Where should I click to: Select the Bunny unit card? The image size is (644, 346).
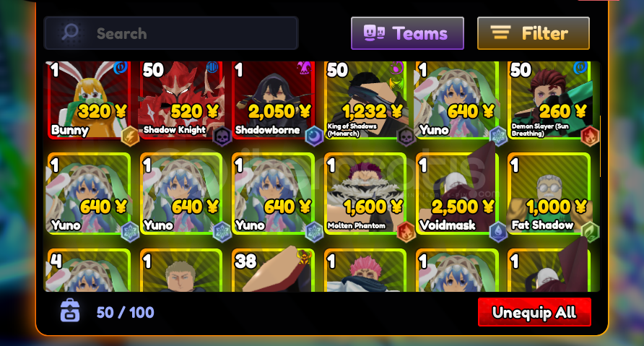[89, 100]
